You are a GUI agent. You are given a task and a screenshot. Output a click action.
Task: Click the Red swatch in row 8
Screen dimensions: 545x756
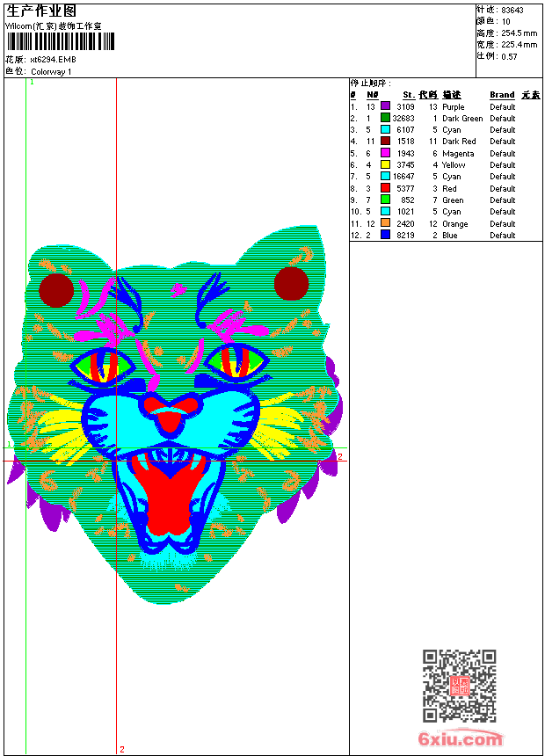click(x=385, y=188)
